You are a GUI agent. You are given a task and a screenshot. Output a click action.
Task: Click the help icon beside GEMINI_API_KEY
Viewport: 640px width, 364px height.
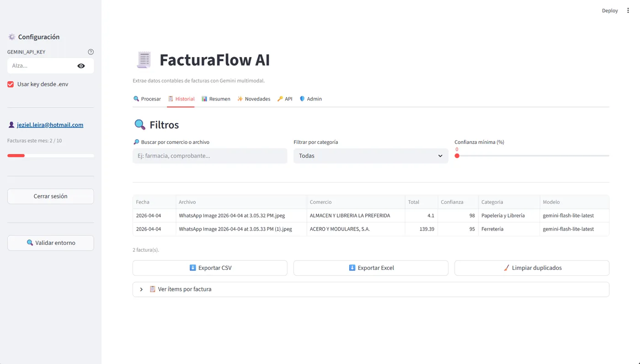91,52
